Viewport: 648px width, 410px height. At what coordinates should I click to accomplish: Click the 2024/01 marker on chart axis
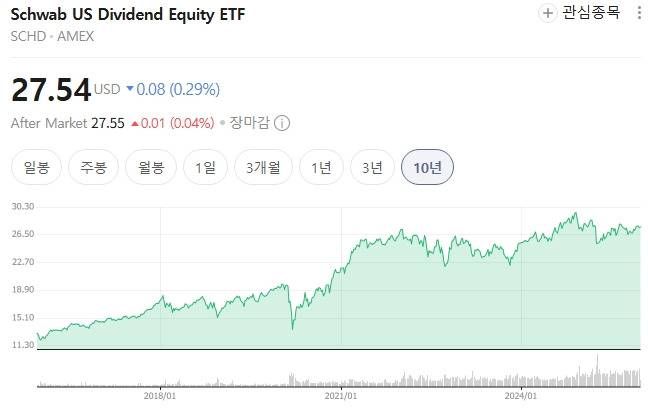(x=522, y=396)
